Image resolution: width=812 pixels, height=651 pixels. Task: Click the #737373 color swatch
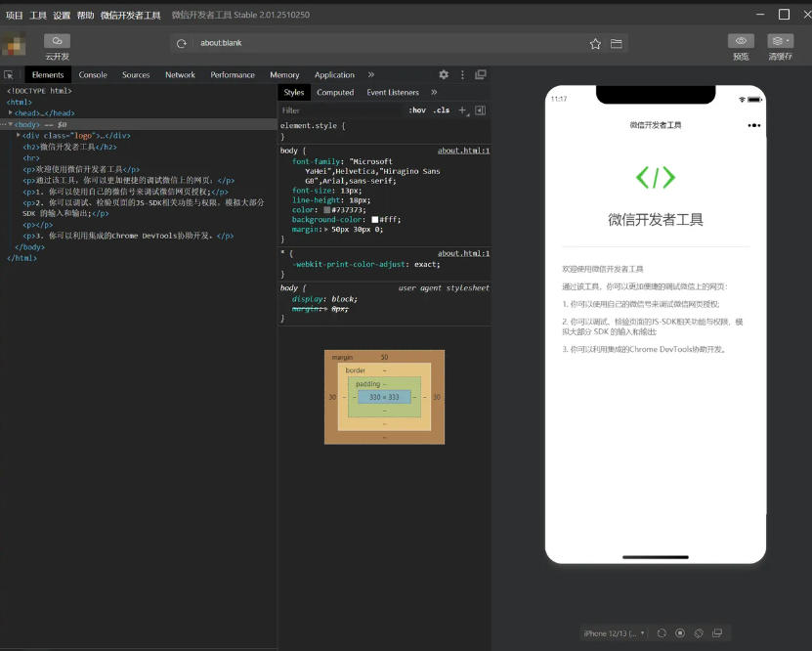click(x=326, y=210)
